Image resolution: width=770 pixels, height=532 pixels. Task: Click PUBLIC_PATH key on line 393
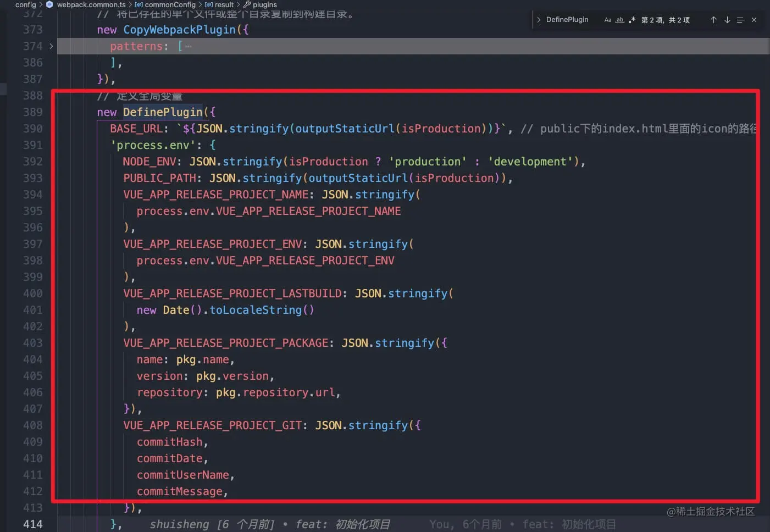[159, 178]
